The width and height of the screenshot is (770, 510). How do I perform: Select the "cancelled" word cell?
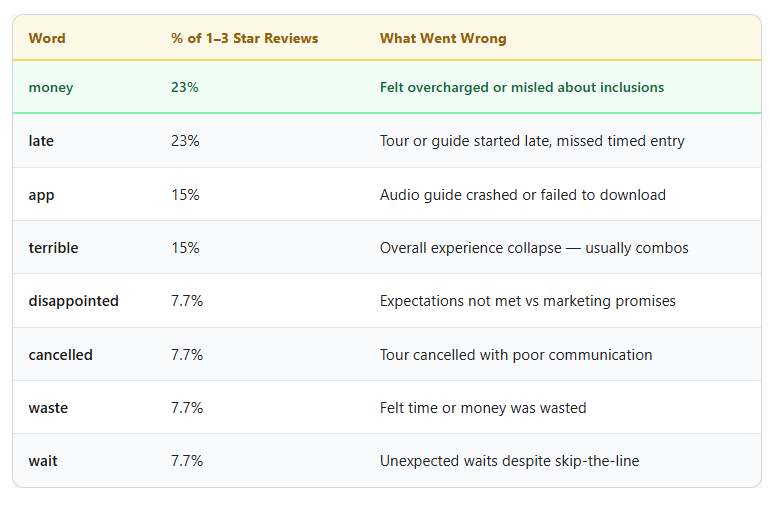click(x=60, y=355)
